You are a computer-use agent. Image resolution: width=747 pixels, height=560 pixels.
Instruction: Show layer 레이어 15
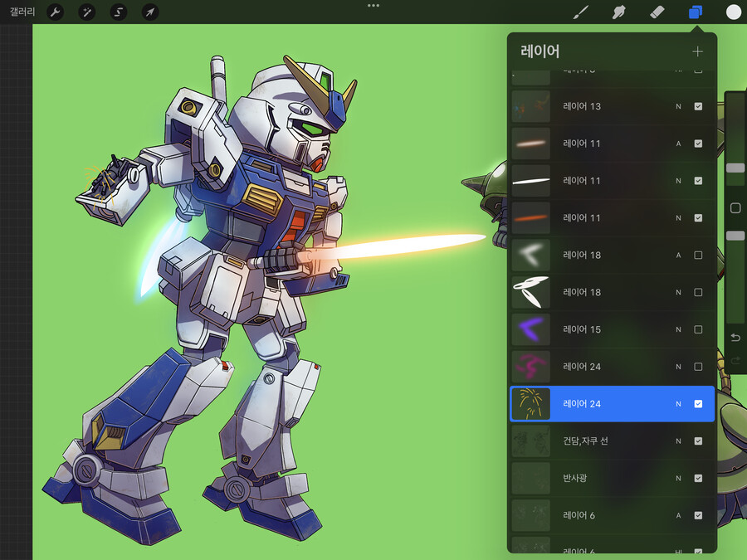click(698, 329)
